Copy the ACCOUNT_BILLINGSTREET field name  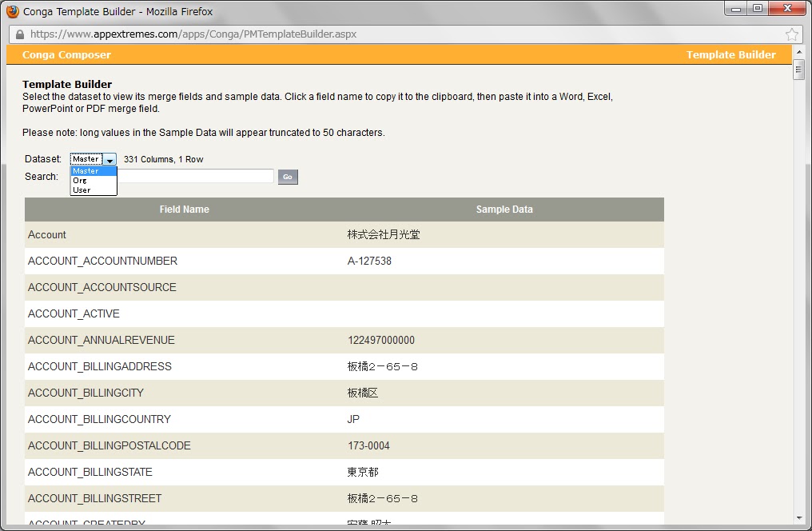pyautogui.click(x=95, y=499)
